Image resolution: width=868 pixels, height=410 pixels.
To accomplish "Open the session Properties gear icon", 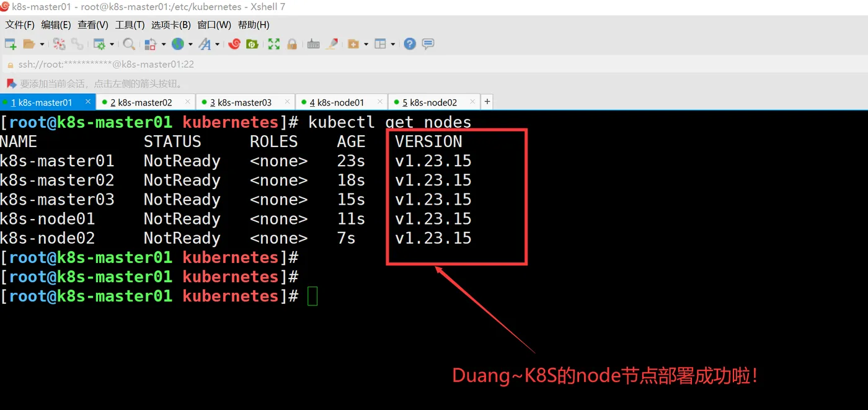I will (99, 44).
